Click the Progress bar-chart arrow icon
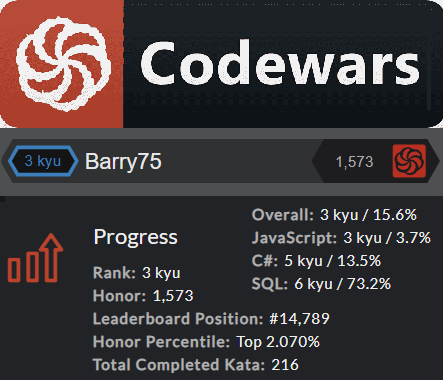 click(35, 258)
